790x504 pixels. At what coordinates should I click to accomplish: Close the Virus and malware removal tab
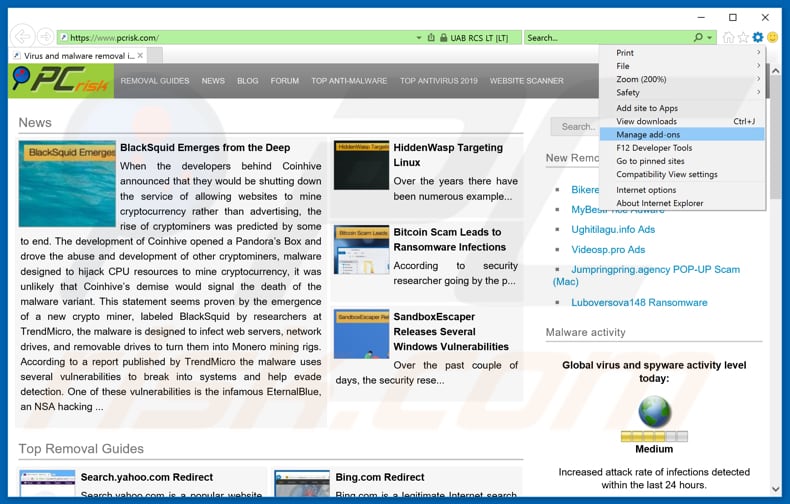141,55
